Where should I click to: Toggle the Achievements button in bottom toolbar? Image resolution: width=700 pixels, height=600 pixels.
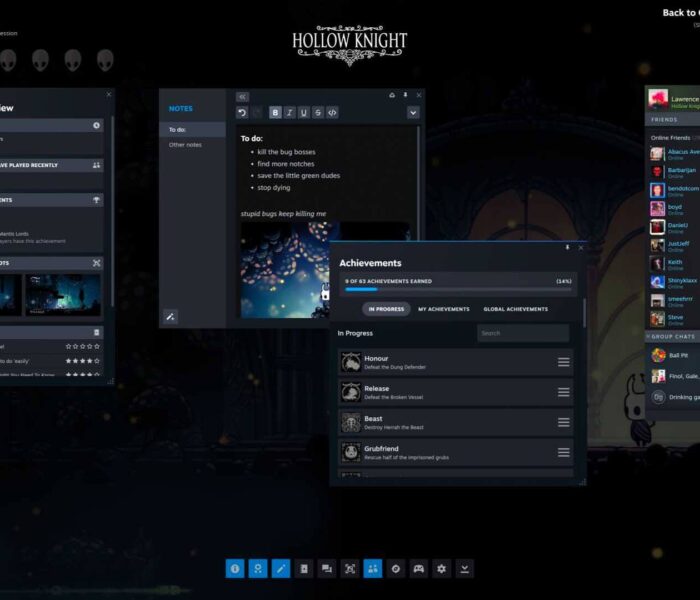258,568
